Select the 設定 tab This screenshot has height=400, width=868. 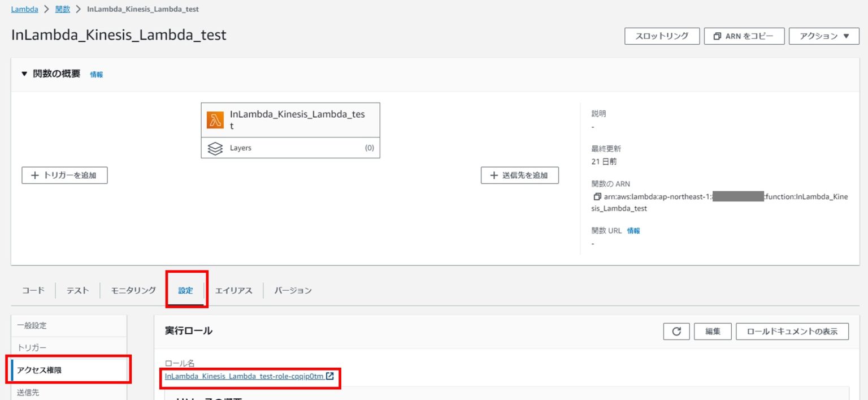(186, 290)
